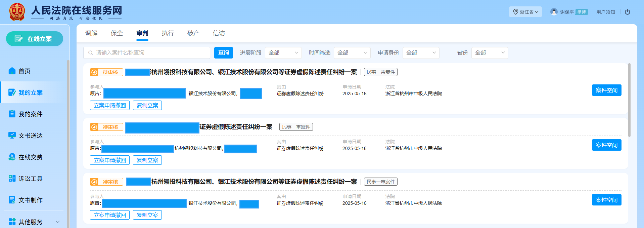Click the pending status icon of the second case
644x228 pixels.
[94, 127]
